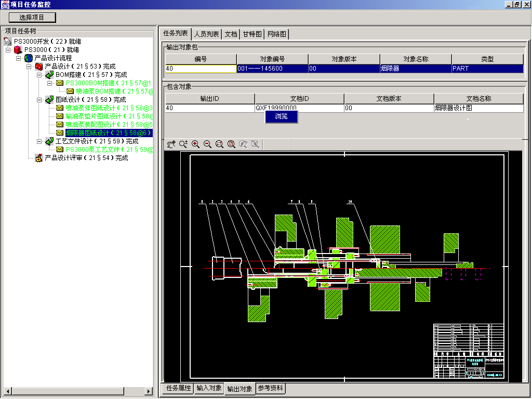Click the 选择项目 button

32,17
